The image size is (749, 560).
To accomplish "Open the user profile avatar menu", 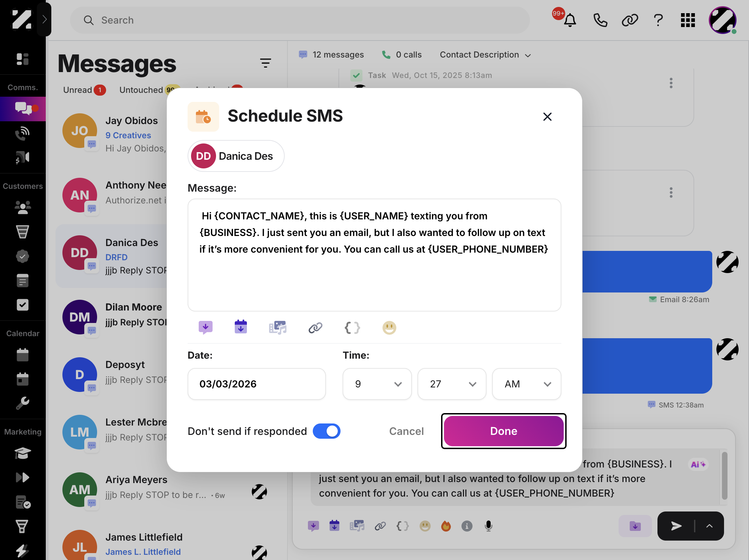I will 723,20.
